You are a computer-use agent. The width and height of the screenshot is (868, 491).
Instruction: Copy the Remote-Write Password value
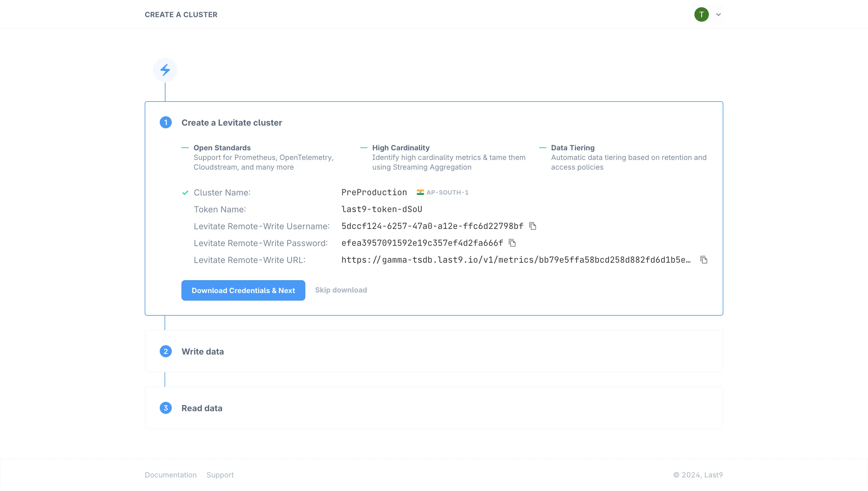pyautogui.click(x=512, y=243)
